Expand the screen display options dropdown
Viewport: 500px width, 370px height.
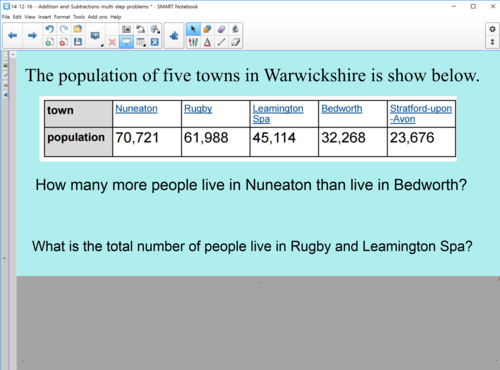click(x=96, y=36)
